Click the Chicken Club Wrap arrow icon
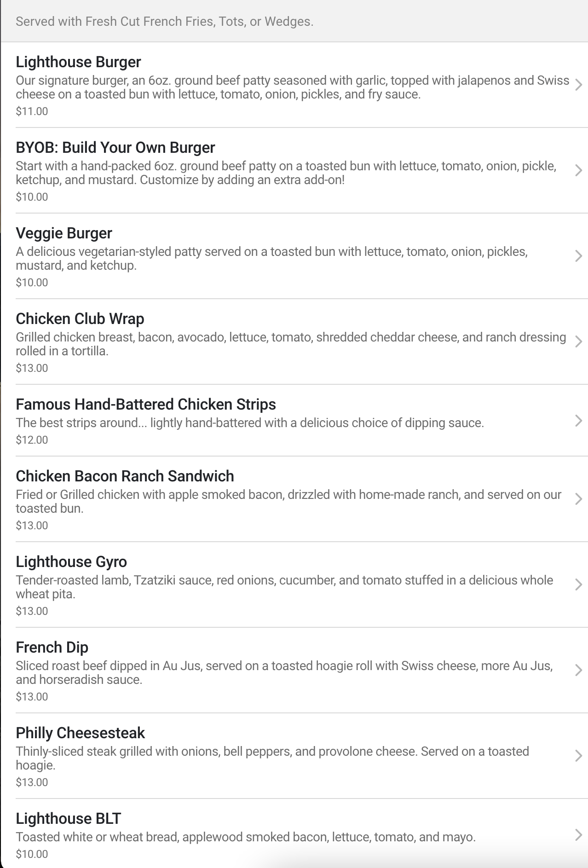This screenshot has width=588, height=868. tap(579, 341)
